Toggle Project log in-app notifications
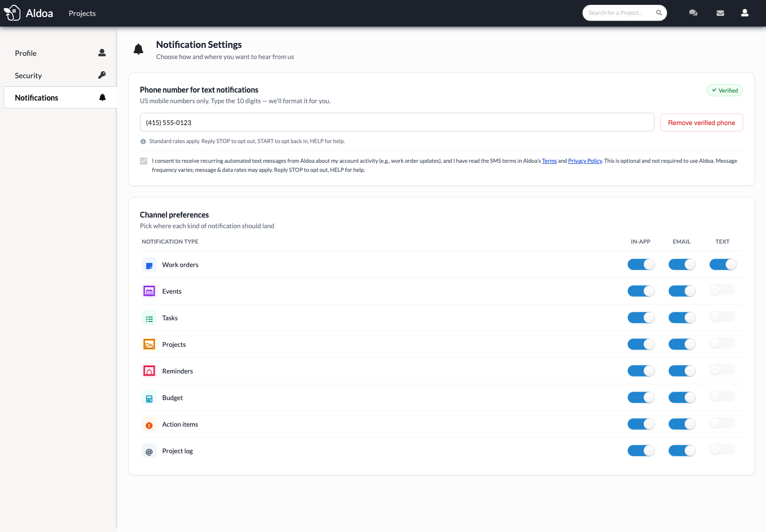Viewport: 766px width, 532px height. (641, 451)
